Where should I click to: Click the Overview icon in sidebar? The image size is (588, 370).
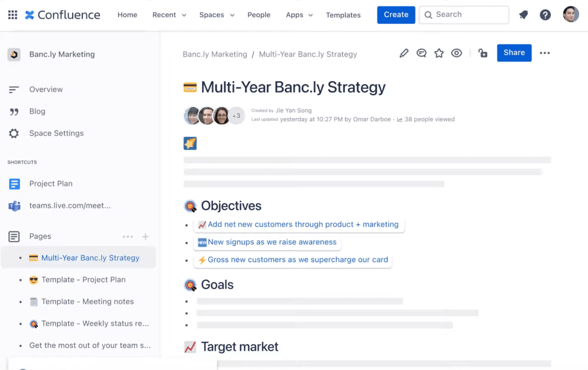(x=14, y=89)
